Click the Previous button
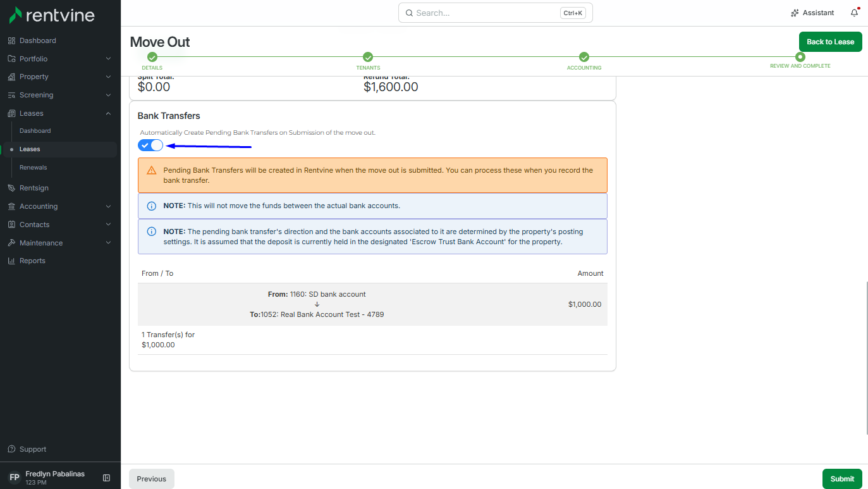 pos(152,479)
